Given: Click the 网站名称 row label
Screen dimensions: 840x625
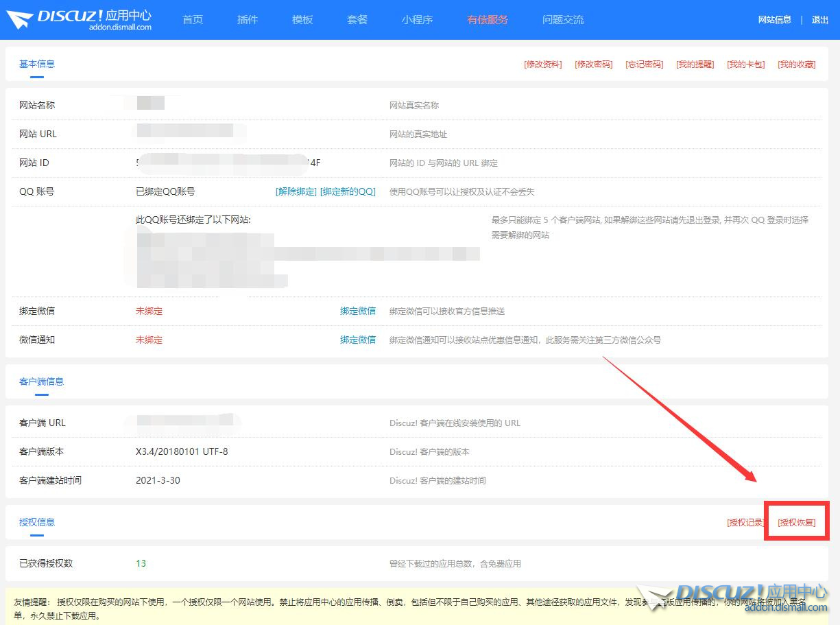Looking at the screenshot, I should [x=37, y=105].
